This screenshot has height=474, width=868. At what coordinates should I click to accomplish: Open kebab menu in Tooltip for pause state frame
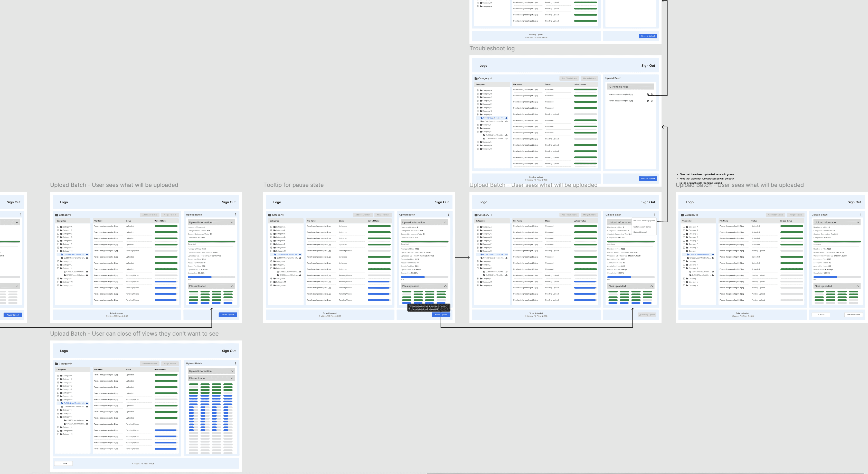pyautogui.click(x=448, y=215)
